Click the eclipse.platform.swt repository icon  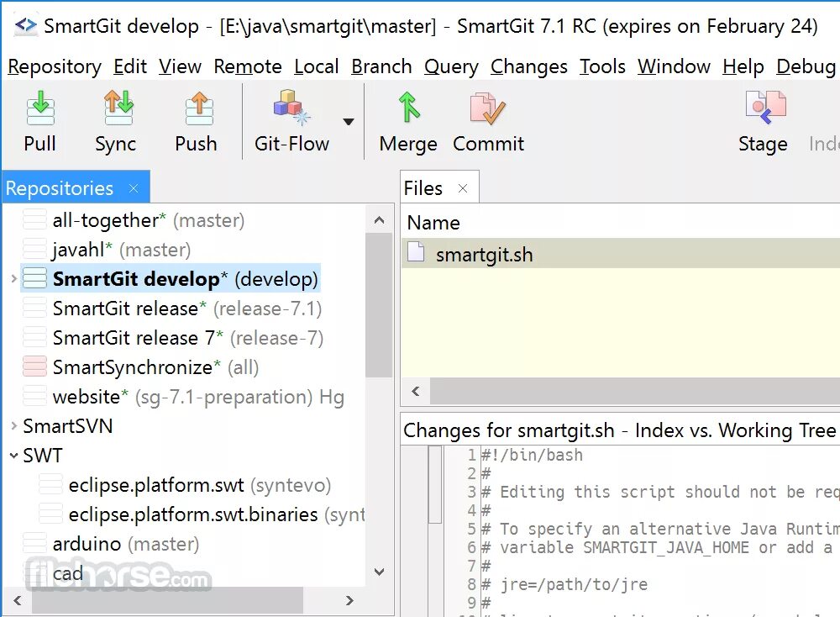51,484
